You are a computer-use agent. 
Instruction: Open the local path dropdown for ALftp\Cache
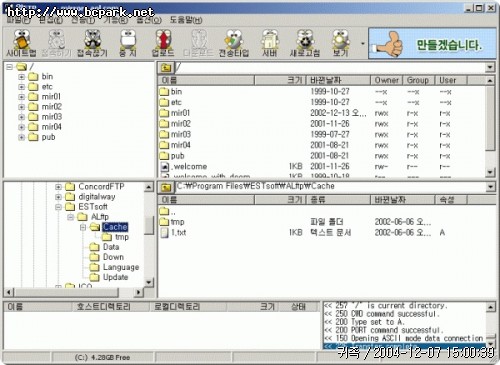tap(490, 187)
